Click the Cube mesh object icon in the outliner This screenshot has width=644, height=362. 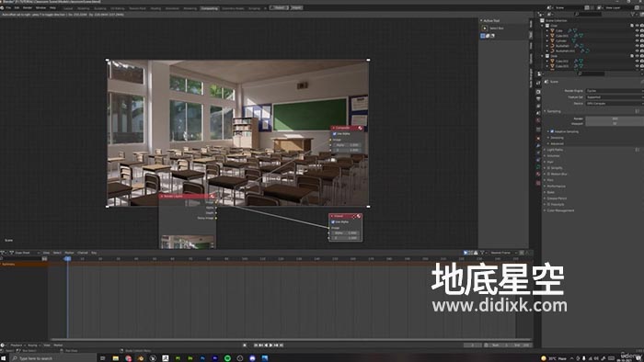(x=552, y=30)
